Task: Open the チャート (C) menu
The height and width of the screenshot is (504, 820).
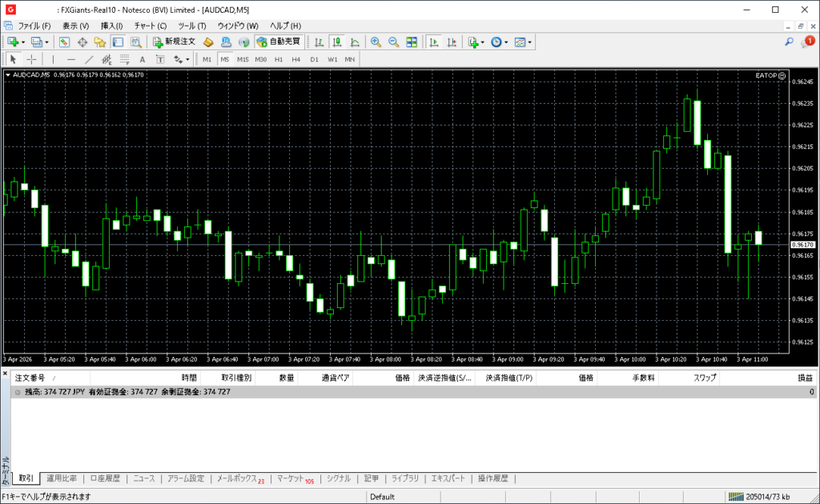Action: tap(150, 26)
